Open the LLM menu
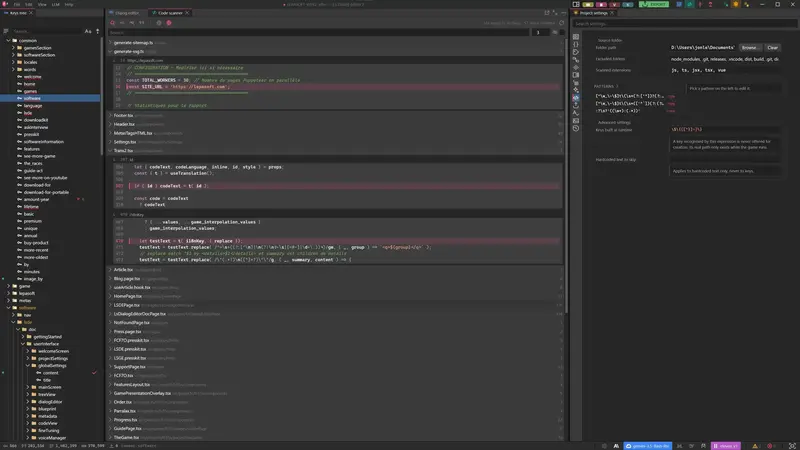The width and height of the screenshot is (800, 450). coord(55,4)
